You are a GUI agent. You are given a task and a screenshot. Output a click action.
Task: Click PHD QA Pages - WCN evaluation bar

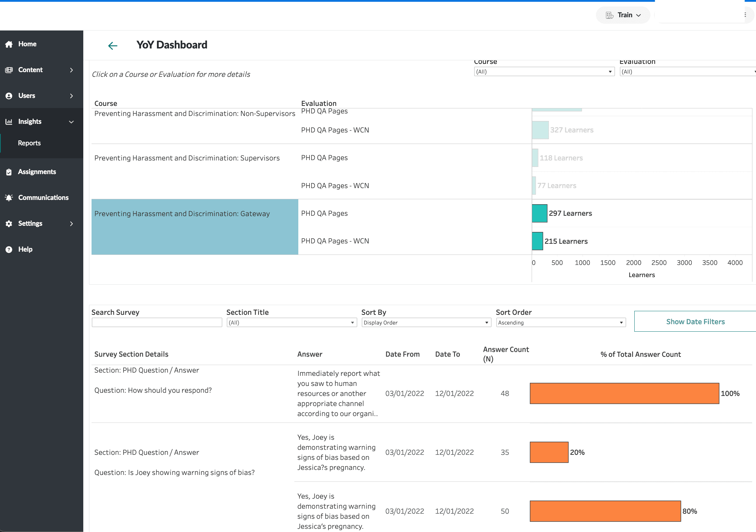tap(536, 241)
